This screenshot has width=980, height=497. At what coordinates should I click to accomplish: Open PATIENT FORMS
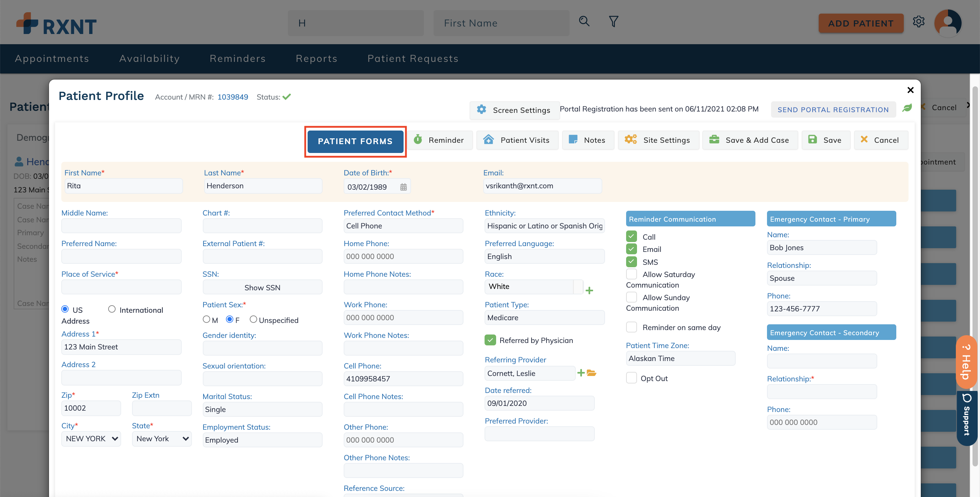(x=355, y=141)
